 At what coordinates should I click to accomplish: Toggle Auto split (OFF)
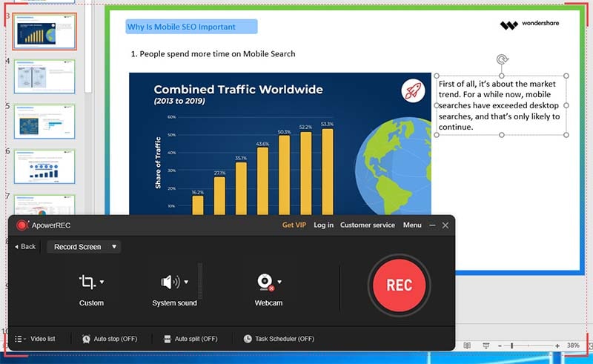(x=196, y=339)
